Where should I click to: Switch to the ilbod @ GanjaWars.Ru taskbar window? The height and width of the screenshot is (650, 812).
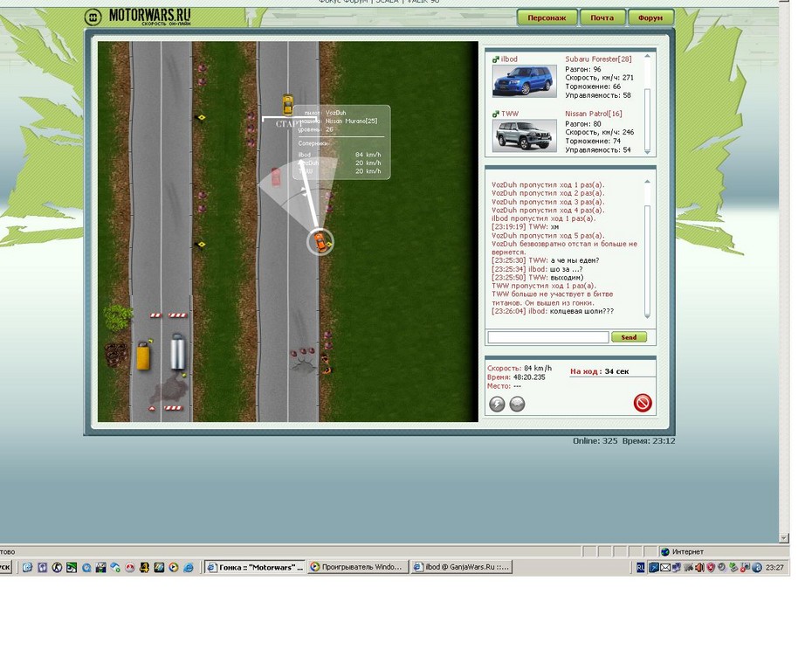[x=461, y=567]
